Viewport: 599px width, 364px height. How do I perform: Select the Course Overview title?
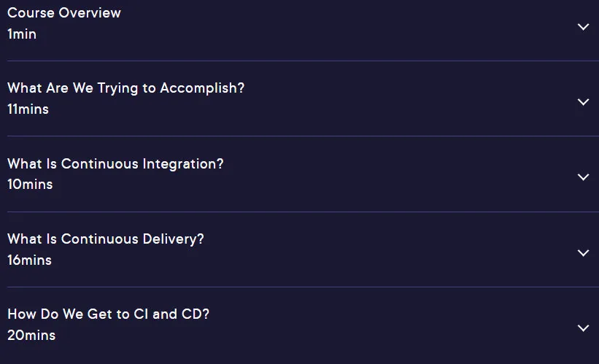click(64, 13)
